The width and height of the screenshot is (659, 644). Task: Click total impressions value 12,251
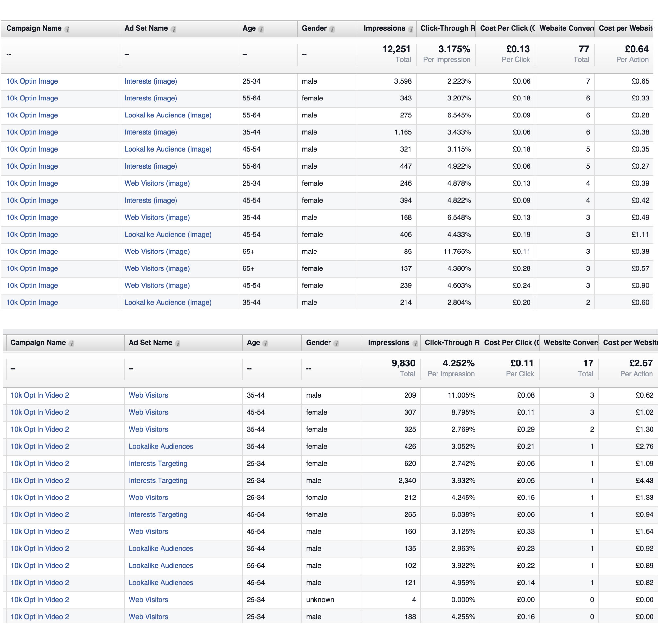[x=396, y=49]
